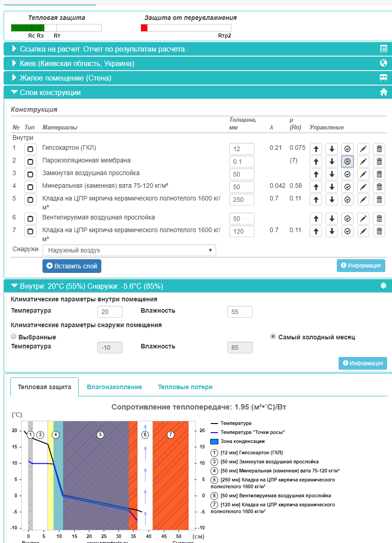Click report list icon in Ссылка header
Image resolution: width=392 pixels, height=543 pixels.
point(383,49)
